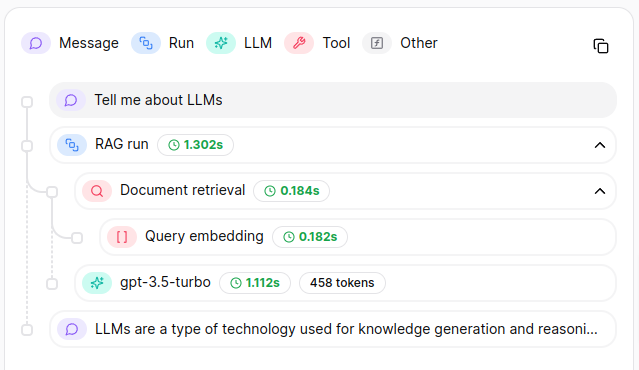
Task: Click the '0.184s' duration value
Action: pos(300,191)
